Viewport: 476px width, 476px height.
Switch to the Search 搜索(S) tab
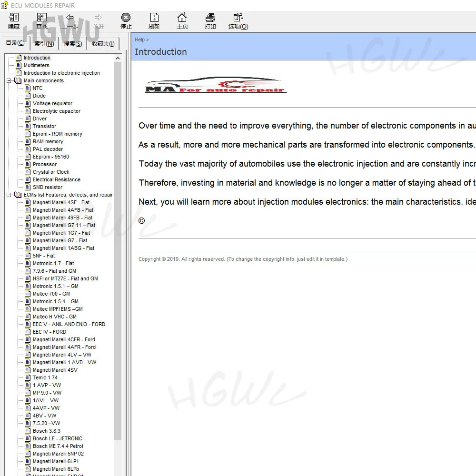pyautogui.click(x=73, y=44)
